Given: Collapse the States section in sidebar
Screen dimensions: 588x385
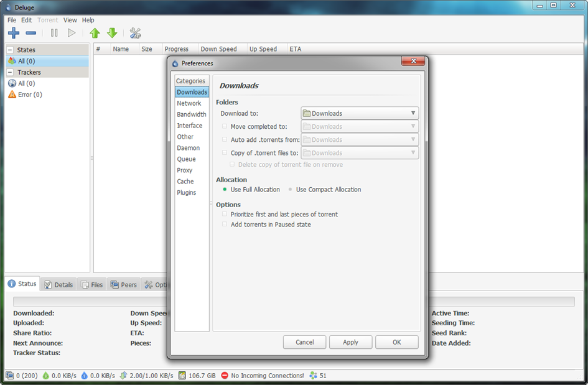Looking at the screenshot, I should [10, 50].
